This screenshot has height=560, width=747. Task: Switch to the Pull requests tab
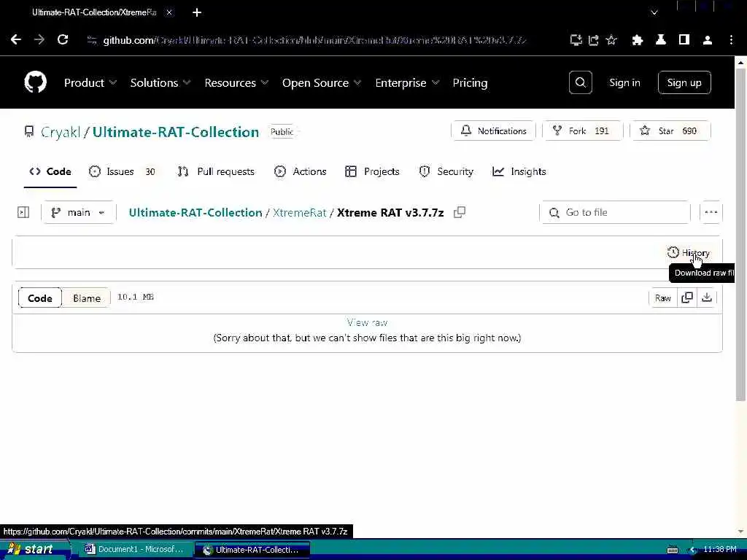coord(216,171)
